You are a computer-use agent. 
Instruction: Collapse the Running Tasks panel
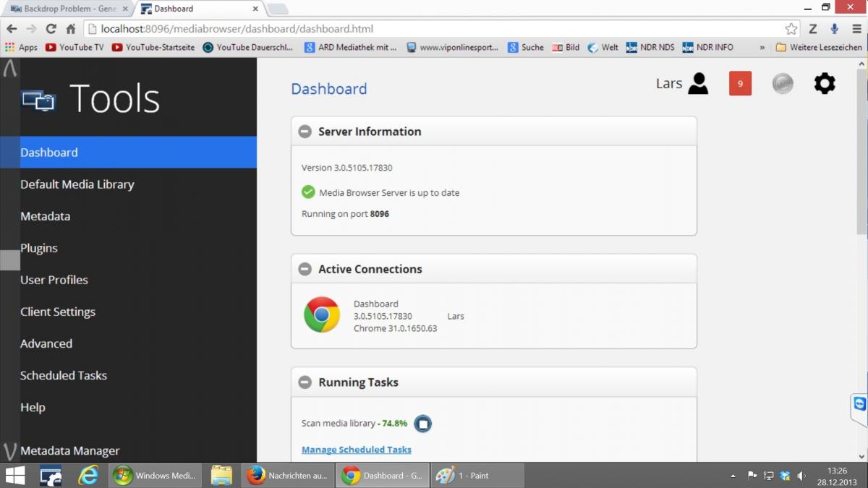click(x=305, y=382)
